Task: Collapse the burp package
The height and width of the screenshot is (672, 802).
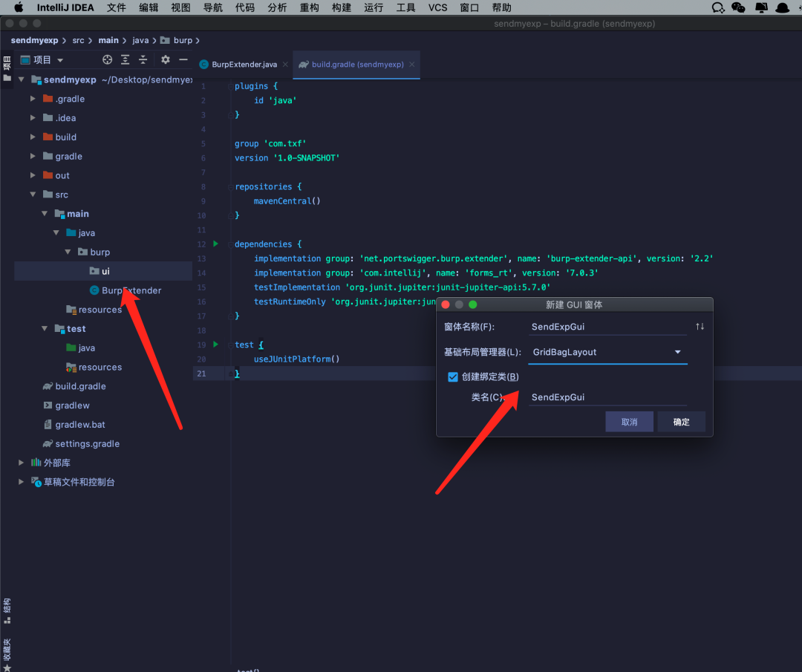Action: coord(68,252)
